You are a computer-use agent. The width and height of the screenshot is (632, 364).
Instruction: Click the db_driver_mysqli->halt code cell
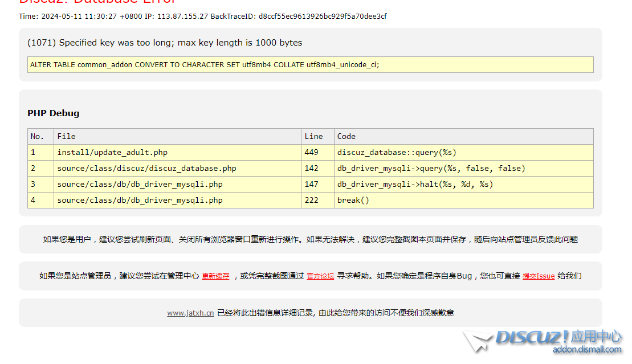pos(415,185)
